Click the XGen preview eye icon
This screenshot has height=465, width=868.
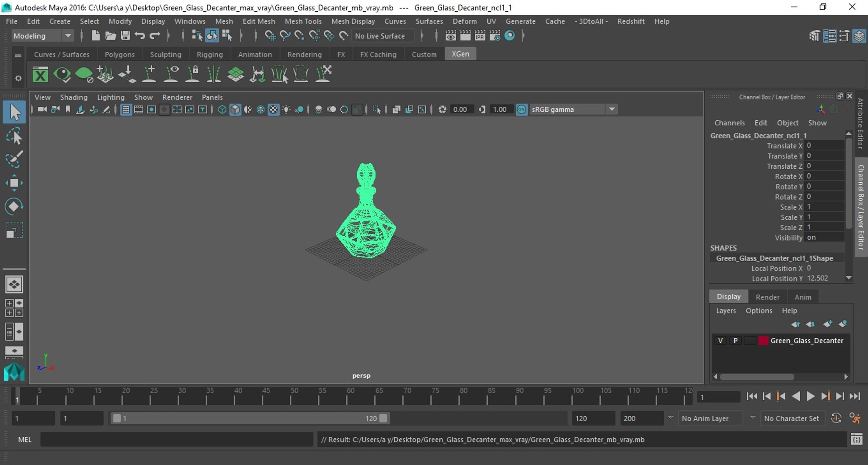click(x=62, y=74)
